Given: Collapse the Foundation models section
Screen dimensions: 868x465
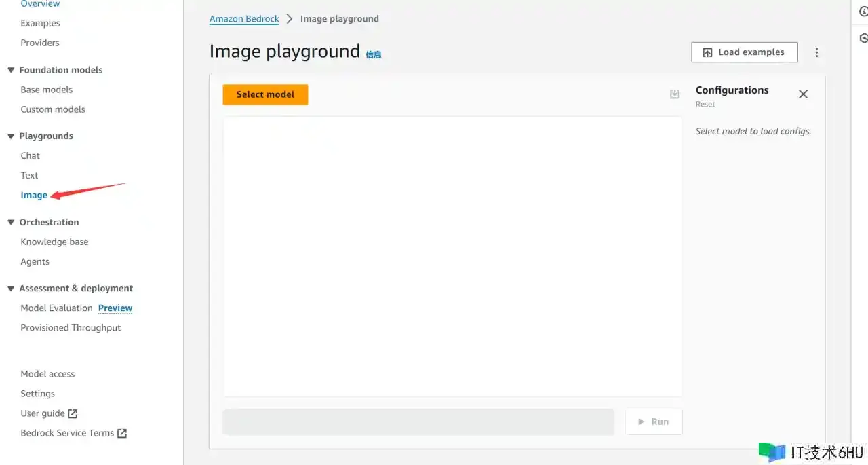Looking at the screenshot, I should click(11, 70).
